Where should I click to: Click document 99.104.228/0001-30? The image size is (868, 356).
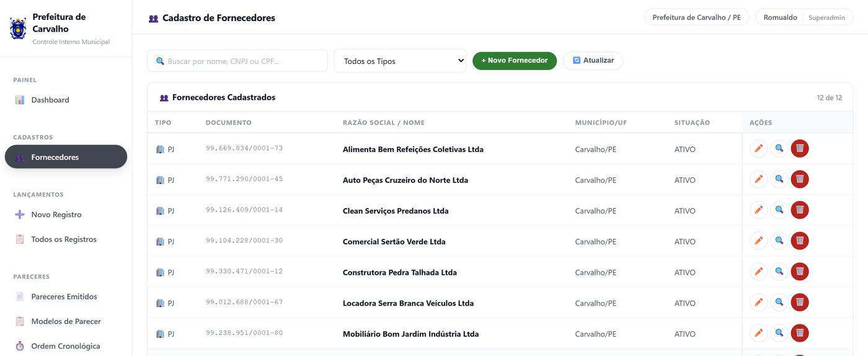[244, 241]
